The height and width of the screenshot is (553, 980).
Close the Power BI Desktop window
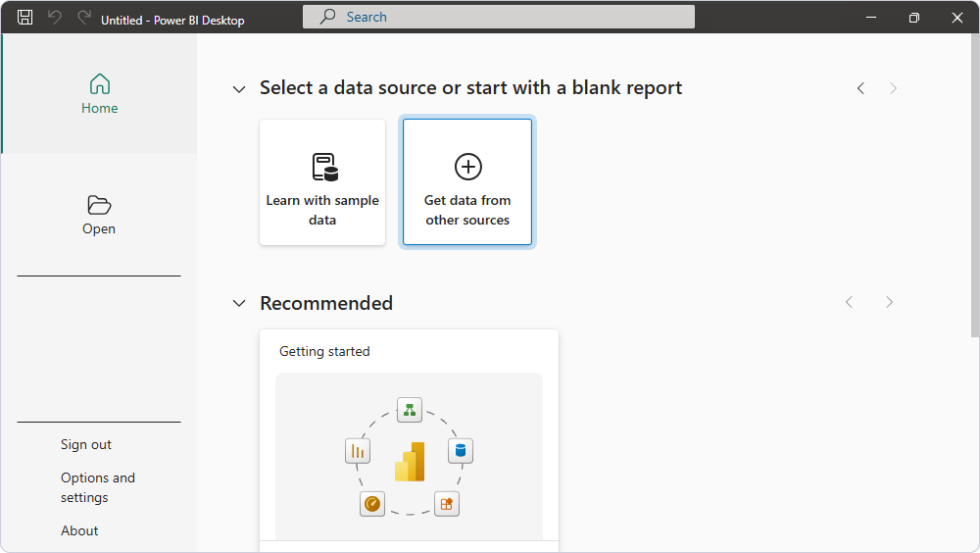click(x=956, y=18)
